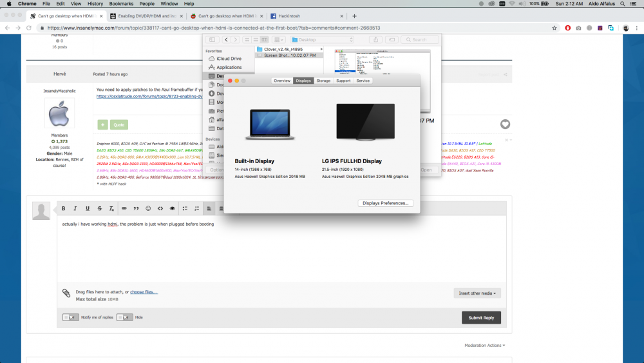Click the Finder Search field
This screenshot has height=363, width=644.
coord(420,40)
